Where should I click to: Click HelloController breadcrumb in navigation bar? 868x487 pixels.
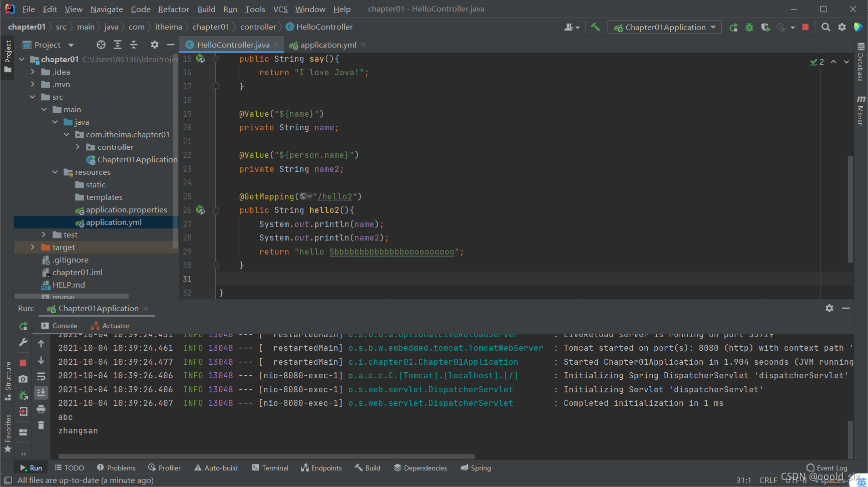(x=319, y=27)
